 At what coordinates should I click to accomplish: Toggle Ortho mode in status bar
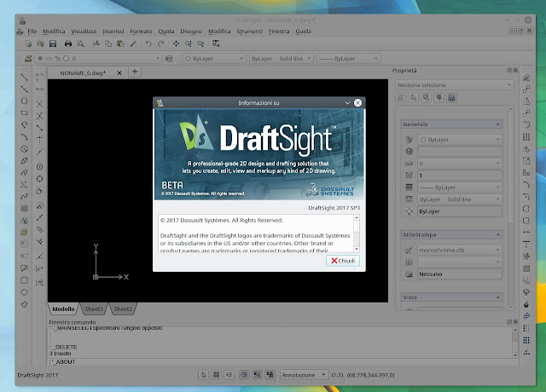(229, 375)
